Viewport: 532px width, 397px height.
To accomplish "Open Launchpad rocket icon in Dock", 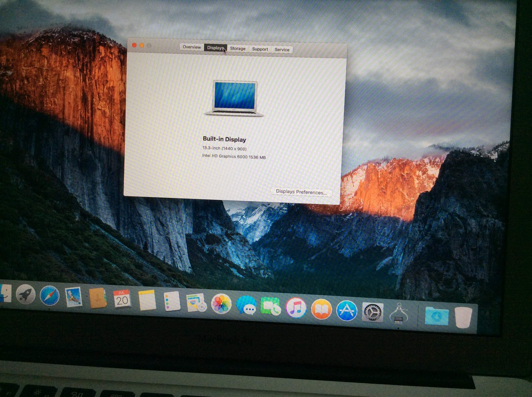I will tap(25, 294).
